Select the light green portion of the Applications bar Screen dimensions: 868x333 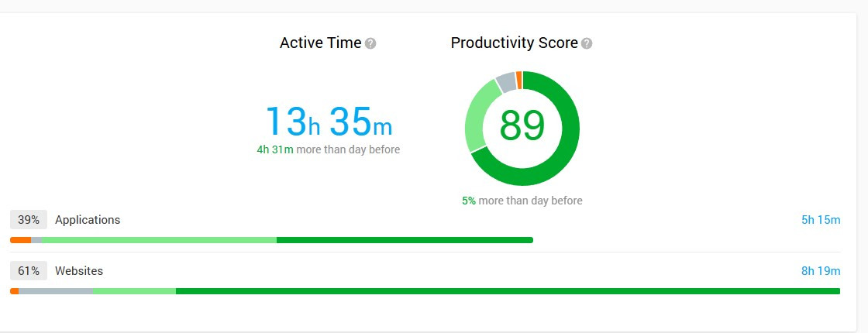[159, 240]
